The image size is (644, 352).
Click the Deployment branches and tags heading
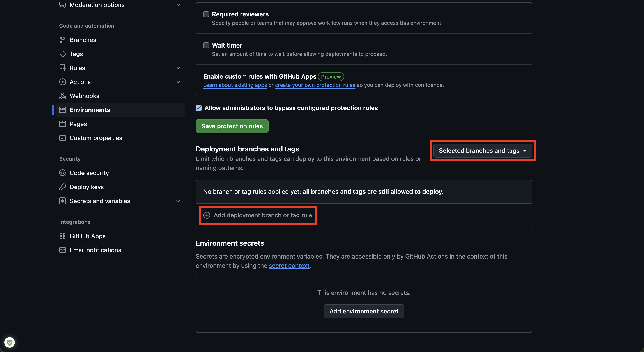247,149
